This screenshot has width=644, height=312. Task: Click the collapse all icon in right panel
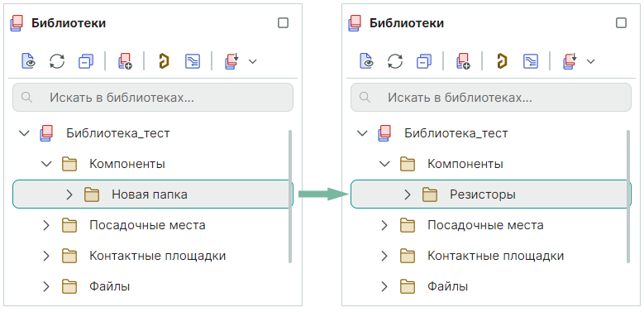pyautogui.click(x=424, y=61)
